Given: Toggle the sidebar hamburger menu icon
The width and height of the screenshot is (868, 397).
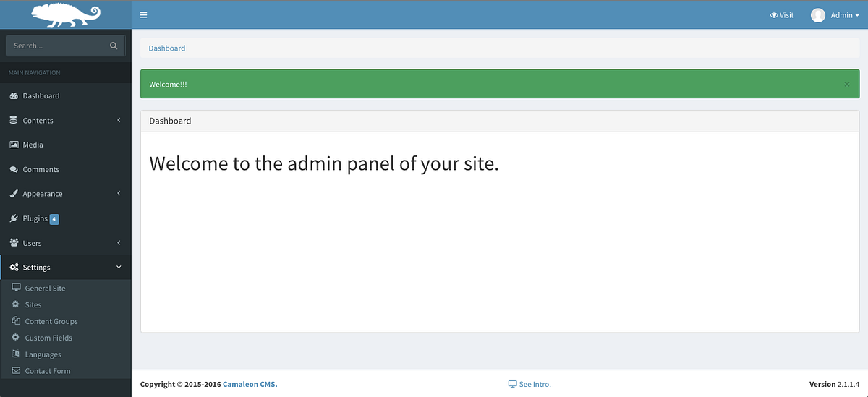Looking at the screenshot, I should [144, 15].
